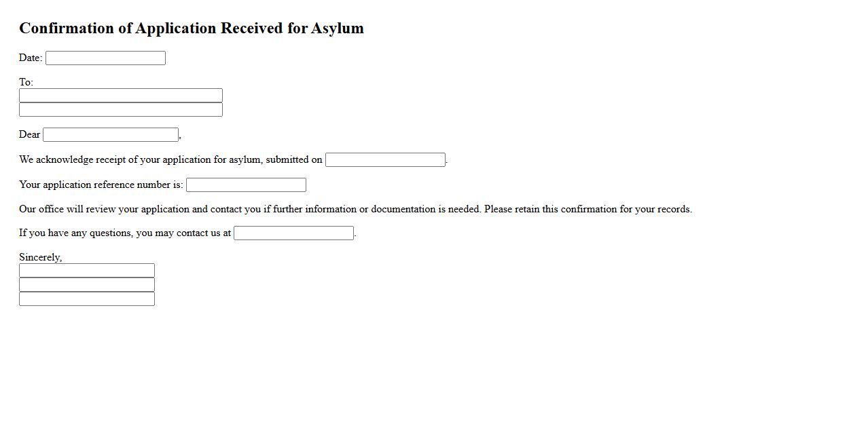
Task: Click the 'Sincerely,' closing text
Action: point(40,257)
